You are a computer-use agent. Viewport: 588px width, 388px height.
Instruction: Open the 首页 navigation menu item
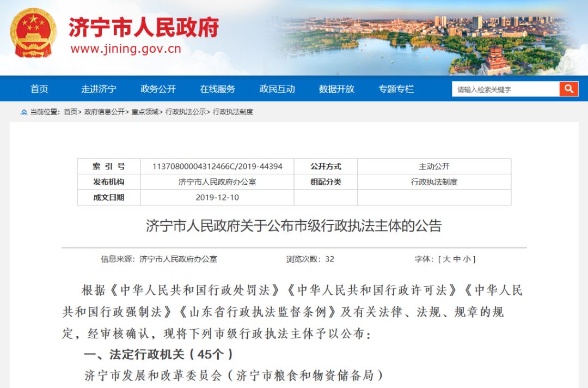point(39,89)
